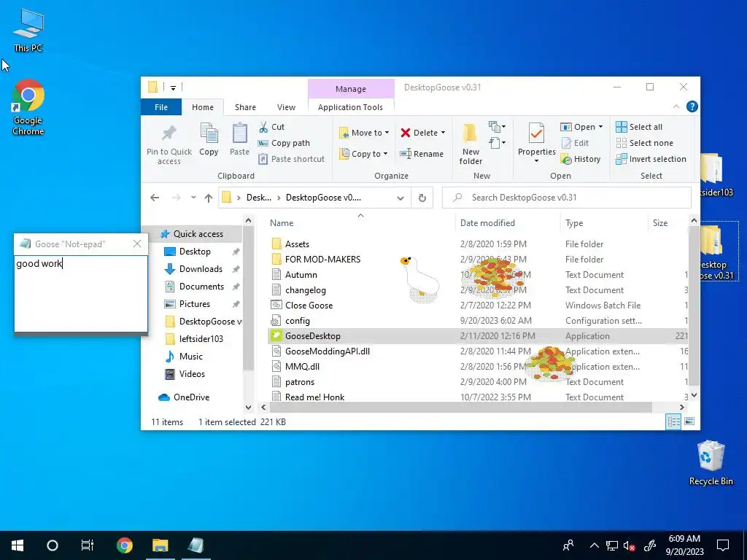
Task: Open Google Chrome desktop shortcut
Action: pos(28,108)
